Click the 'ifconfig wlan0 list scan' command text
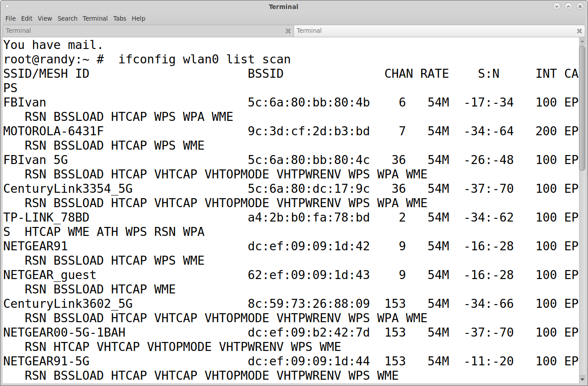 [205, 59]
